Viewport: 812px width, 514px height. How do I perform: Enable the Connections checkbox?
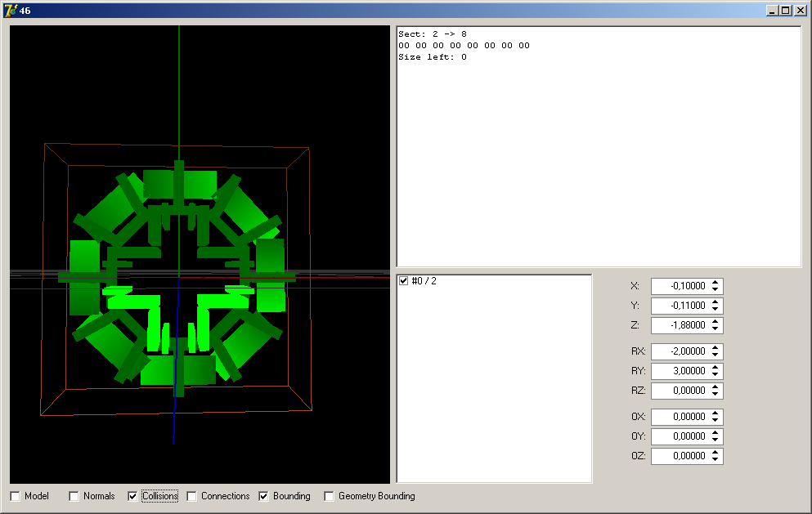coord(192,496)
